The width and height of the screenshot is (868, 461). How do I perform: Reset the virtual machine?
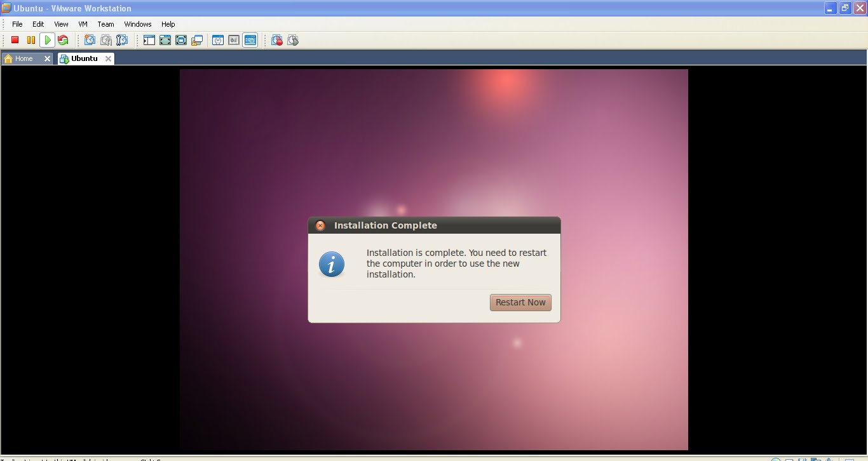pos(63,40)
